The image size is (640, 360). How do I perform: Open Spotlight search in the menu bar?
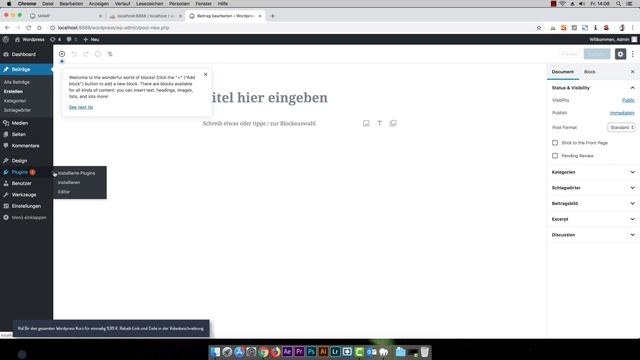click(618, 4)
